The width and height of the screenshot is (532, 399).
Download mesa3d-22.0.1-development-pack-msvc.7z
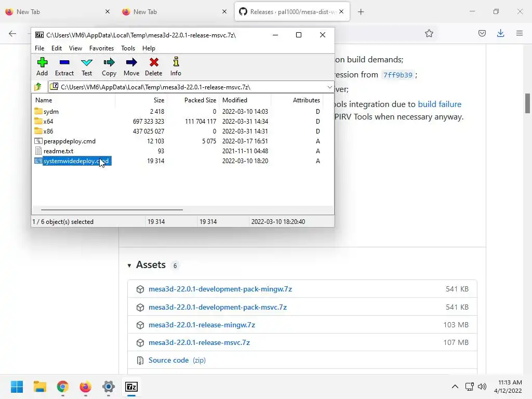218,307
